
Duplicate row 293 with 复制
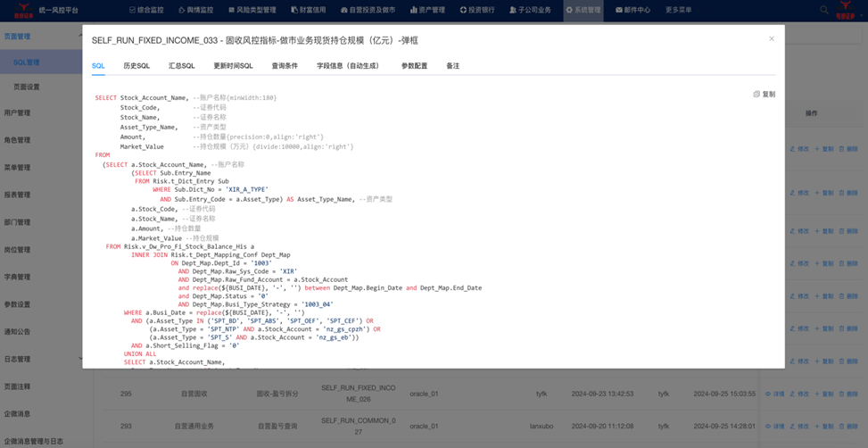[823, 427]
